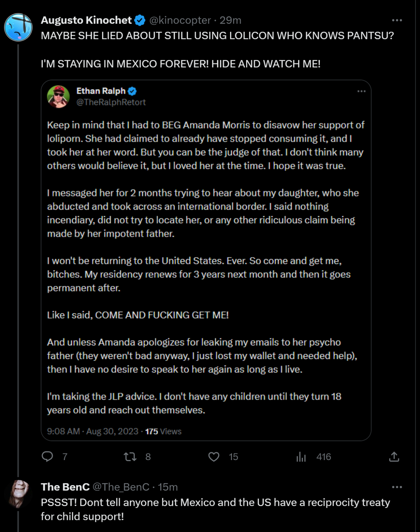Open the Augusto Kinochet display name link
420x532 pixels.
click(x=86, y=20)
